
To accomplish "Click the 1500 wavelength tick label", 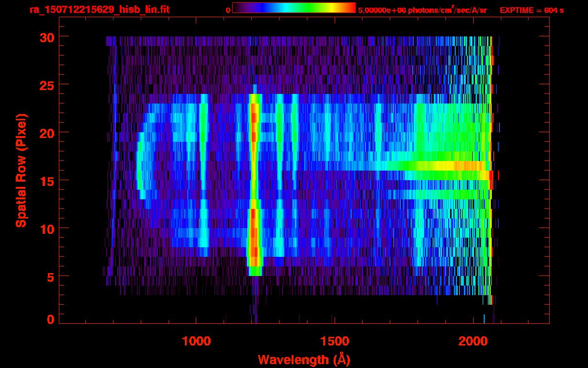I will point(334,342).
